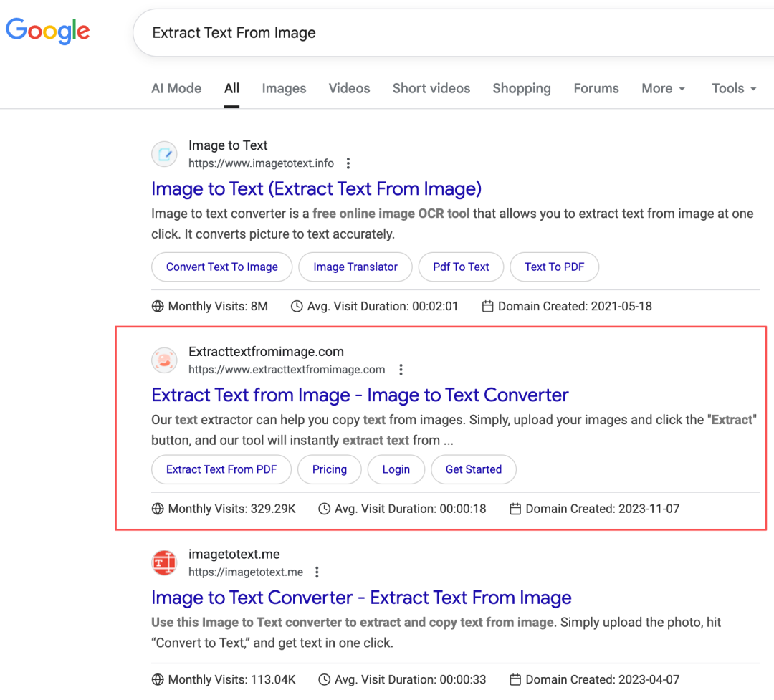This screenshot has width=774, height=700.
Task: Expand the Tools dropdown
Action: 734,88
